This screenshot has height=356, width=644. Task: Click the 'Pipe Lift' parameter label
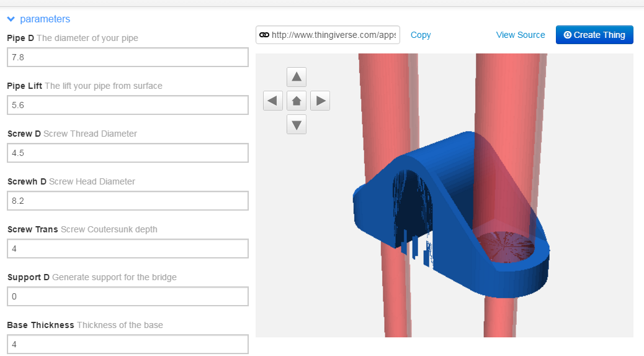tap(25, 86)
